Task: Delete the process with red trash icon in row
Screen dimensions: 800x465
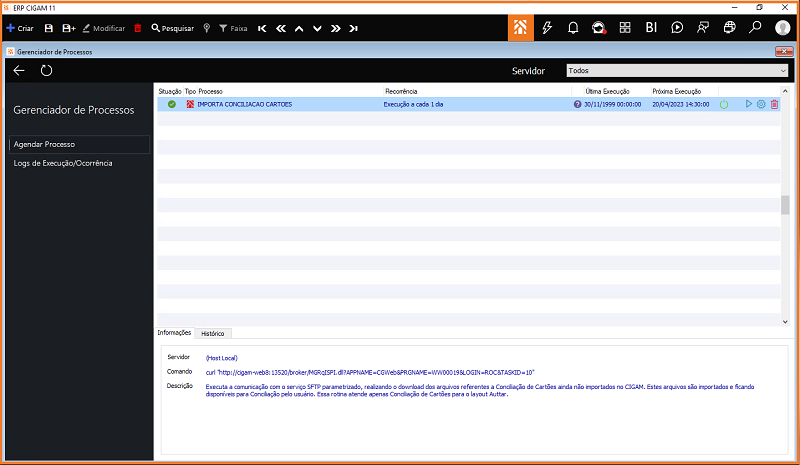Action: (774, 104)
